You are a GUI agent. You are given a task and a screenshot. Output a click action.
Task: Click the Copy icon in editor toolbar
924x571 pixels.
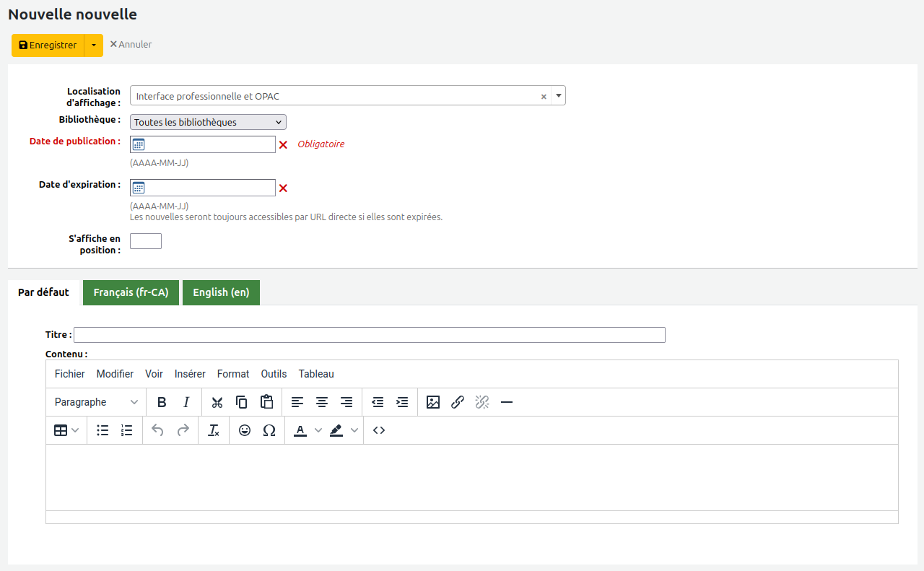(x=242, y=402)
